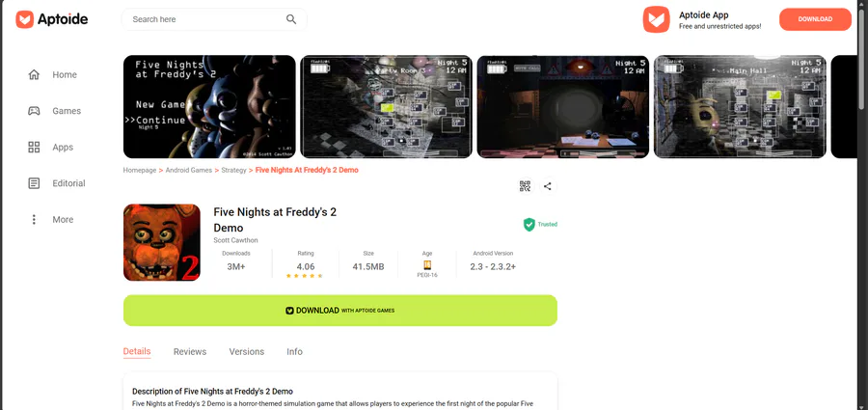868x410 pixels.
Task: Click the Aptoide logo in header
Action: pyautogui.click(x=52, y=19)
